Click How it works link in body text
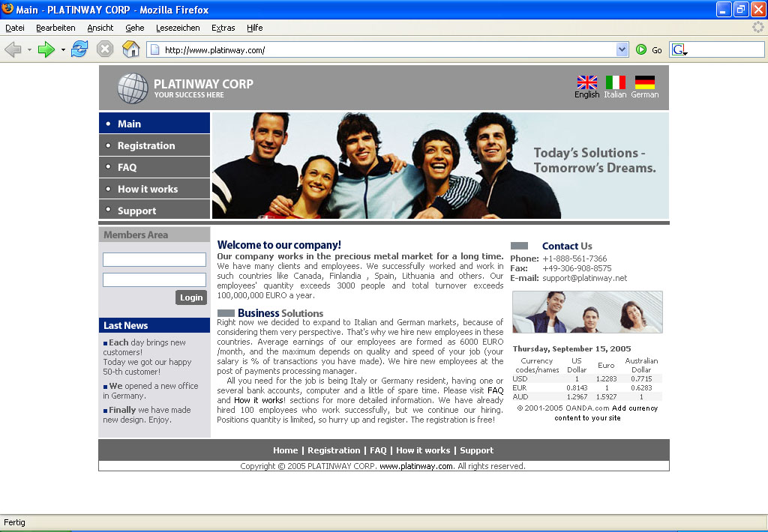The height and width of the screenshot is (532, 768). click(x=259, y=400)
